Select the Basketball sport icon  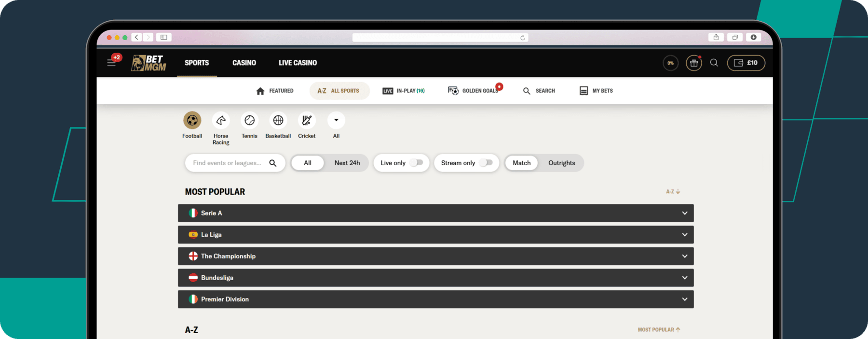[x=278, y=120]
